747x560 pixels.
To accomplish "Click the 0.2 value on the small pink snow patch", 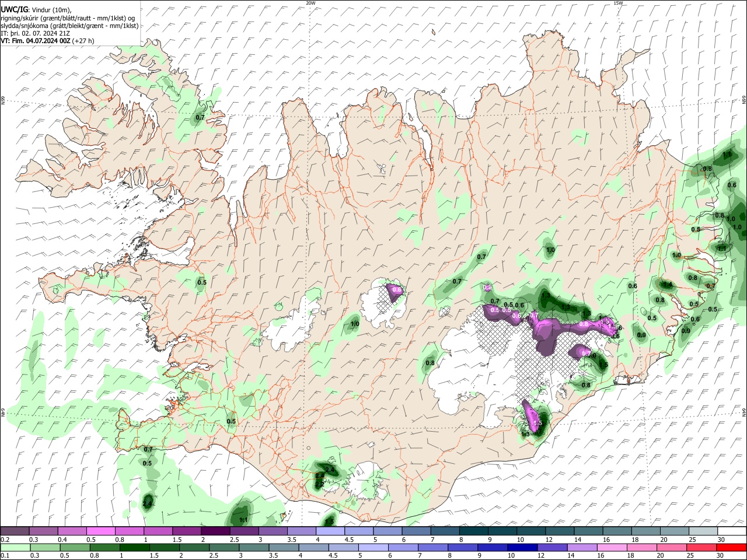I will (x=488, y=288).
